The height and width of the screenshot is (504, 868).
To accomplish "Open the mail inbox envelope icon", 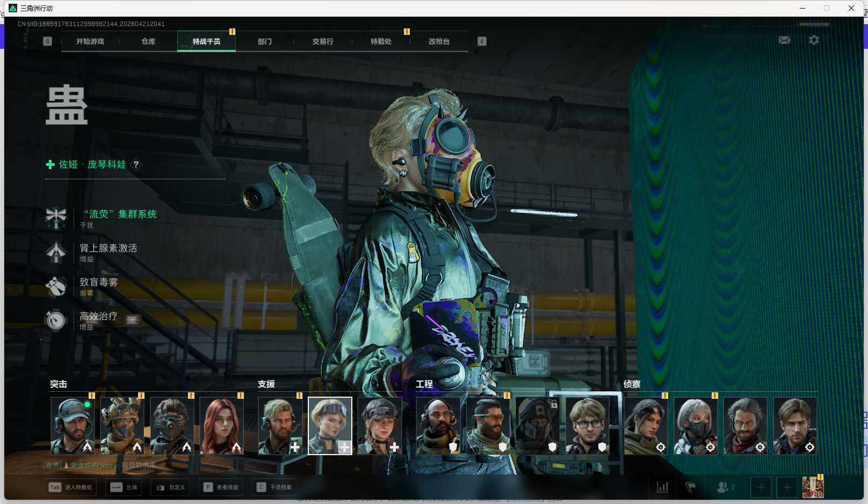I will pos(784,40).
